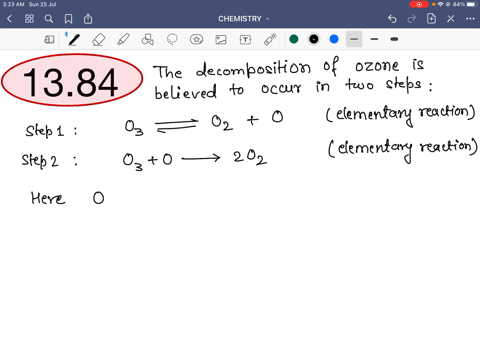Select the Laser pointer tool
Screen dimensions: 480x360
[x=270, y=39]
